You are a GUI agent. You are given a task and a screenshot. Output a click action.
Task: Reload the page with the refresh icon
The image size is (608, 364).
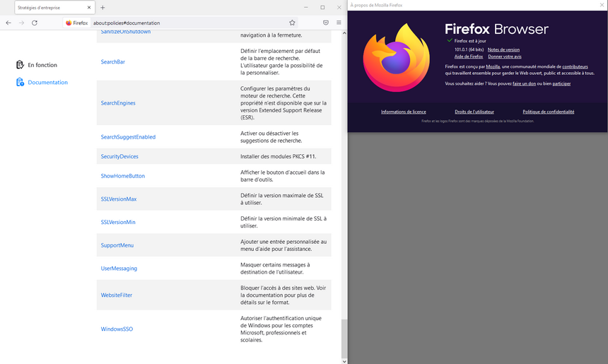click(35, 23)
